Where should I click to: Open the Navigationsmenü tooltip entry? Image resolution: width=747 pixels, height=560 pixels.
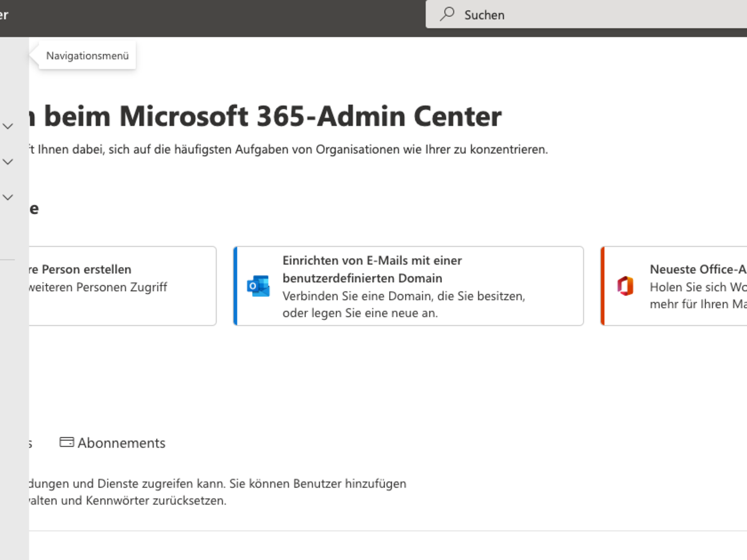pos(87,55)
